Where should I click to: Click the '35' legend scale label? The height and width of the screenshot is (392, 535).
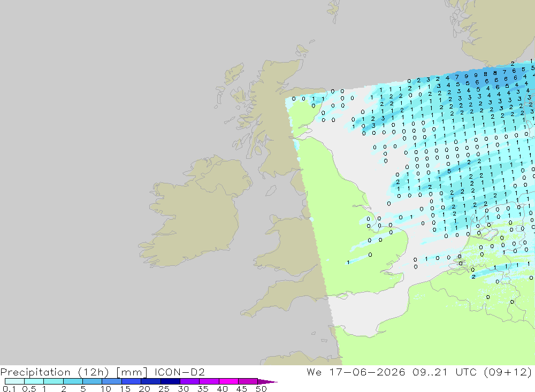coord(203,389)
